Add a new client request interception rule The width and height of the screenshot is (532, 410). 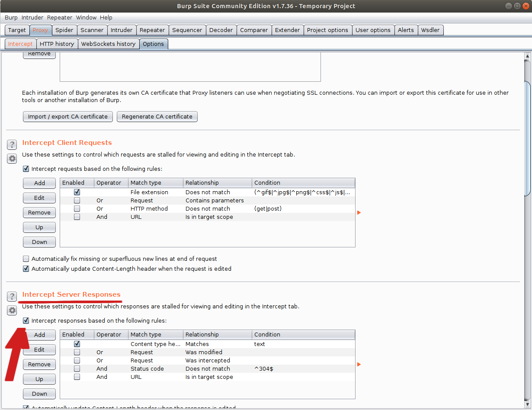click(x=39, y=183)
